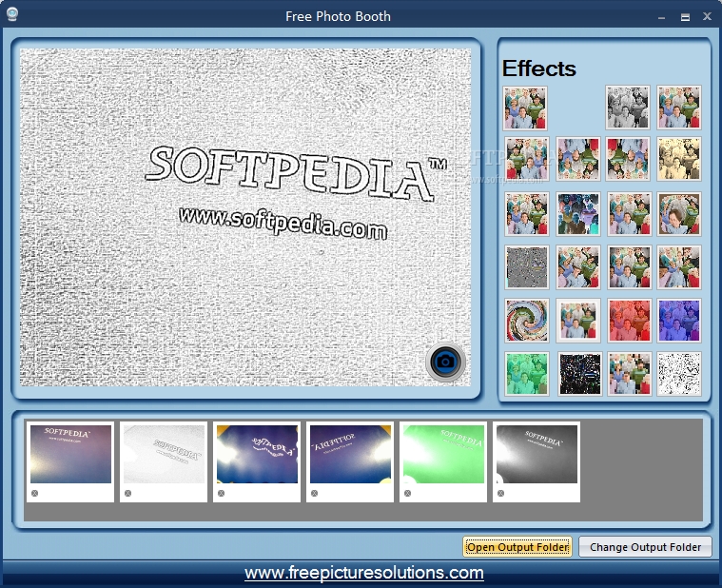Open the purple Softpedia captured photo
The width and height of the screenshot is (722, 588).
point(70,454)
